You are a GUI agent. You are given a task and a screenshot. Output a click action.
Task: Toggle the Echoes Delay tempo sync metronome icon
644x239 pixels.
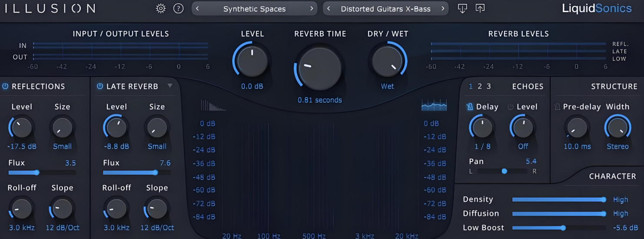(470, 107)
